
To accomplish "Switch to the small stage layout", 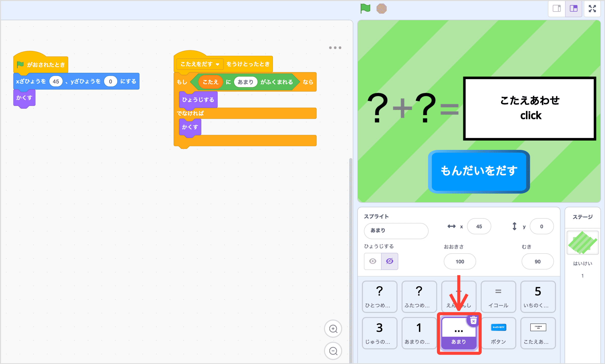I will coord(556,8).
